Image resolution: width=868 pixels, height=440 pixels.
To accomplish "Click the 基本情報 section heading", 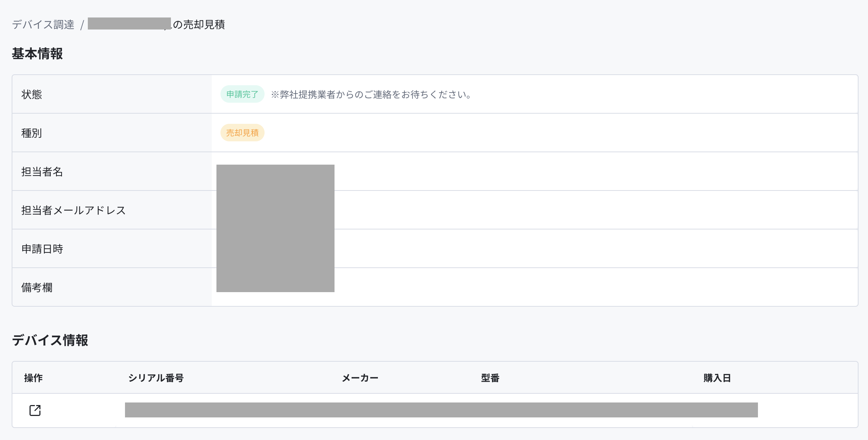I will (37, 54).
